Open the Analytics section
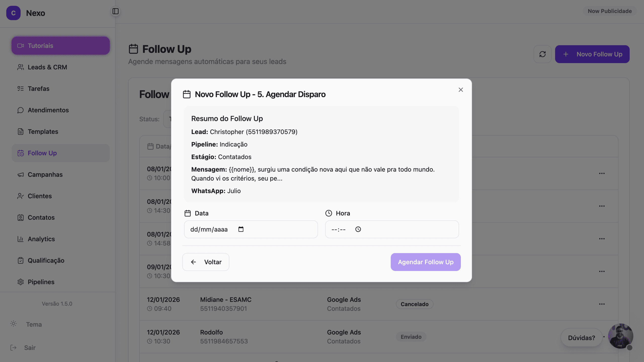644x362 pixels. (x=41, y=239)
